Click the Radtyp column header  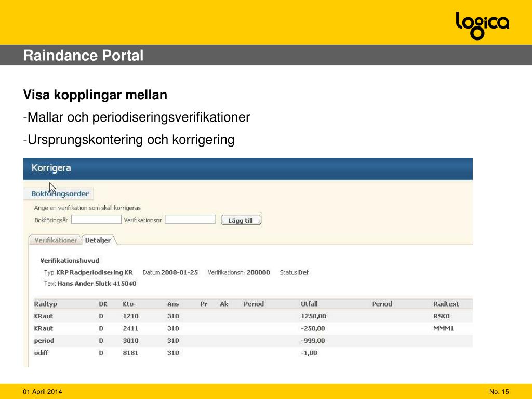[x=46, y=304]
